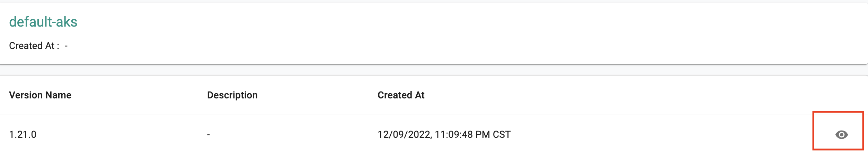Click the dash value beside 'Created At :'
The width and height of the screenshot is (868, 154).
tap(66, 46)
